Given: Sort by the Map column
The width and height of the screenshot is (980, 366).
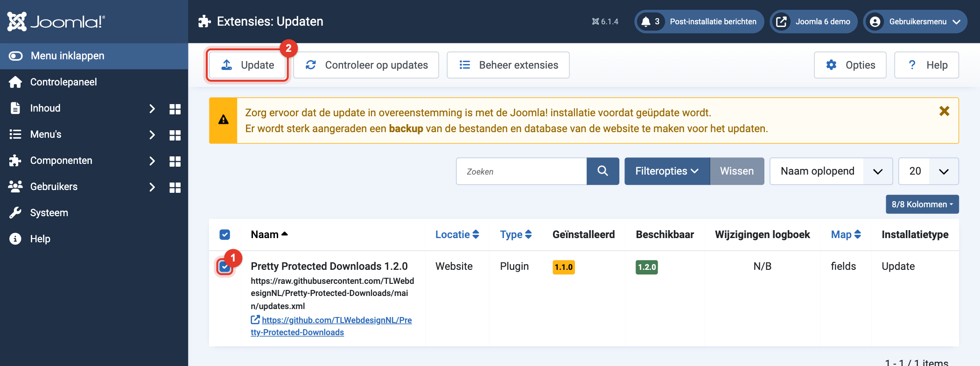Looking at the screenshot, I should coord(846,234).
